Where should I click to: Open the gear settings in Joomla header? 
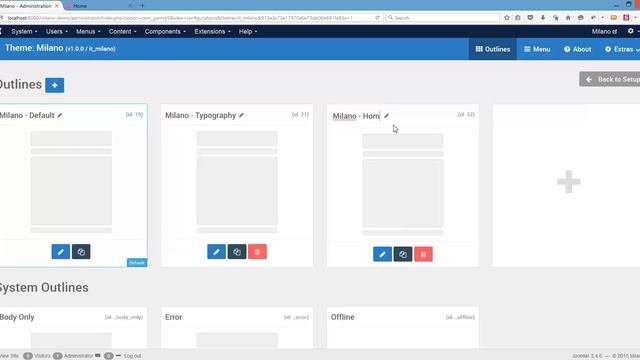[x=631, y=31]
